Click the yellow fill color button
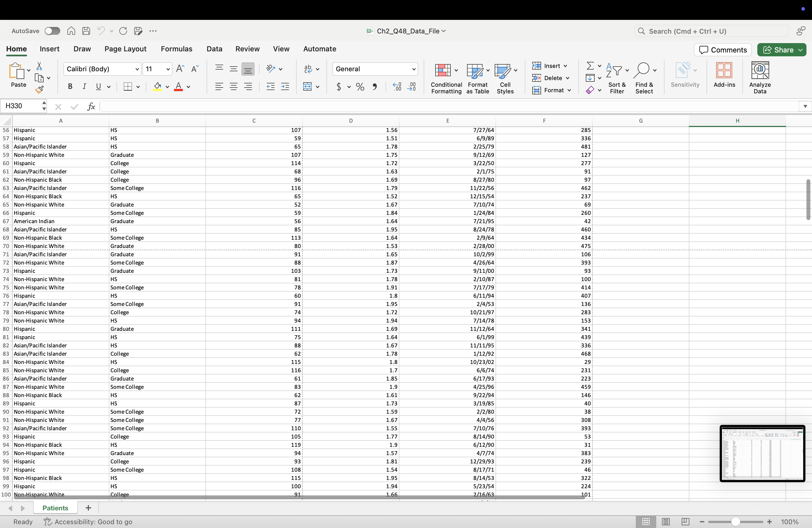This screenshot has height=528, width=812. pos(157,87)
